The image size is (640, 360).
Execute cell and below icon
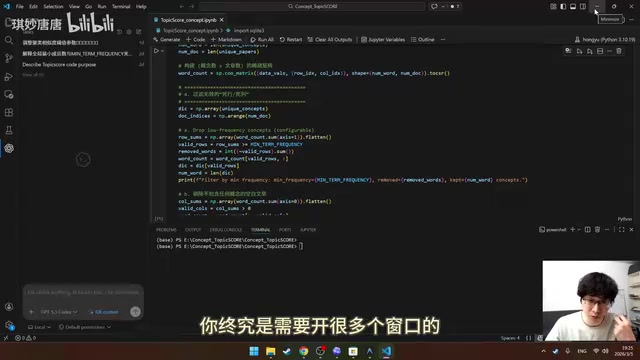(589, 51)
